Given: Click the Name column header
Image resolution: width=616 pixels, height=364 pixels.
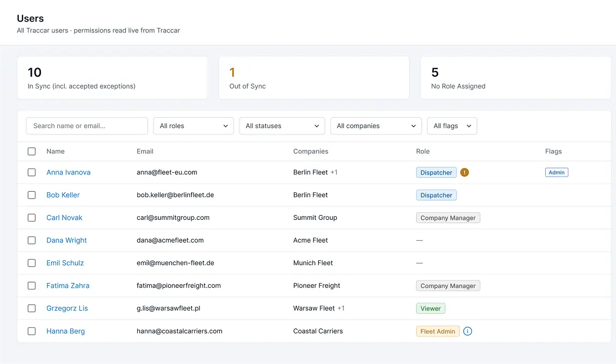Looking at the screenshot, I should click(x=56, y=151).
